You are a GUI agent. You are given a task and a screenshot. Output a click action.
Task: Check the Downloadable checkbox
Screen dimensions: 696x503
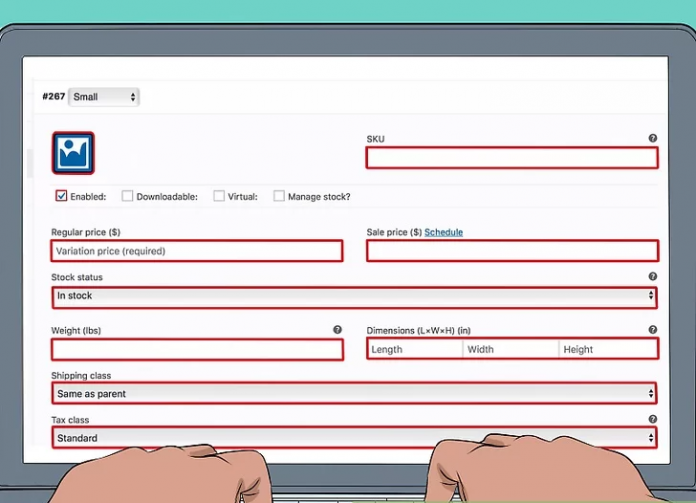click(127, 197)
